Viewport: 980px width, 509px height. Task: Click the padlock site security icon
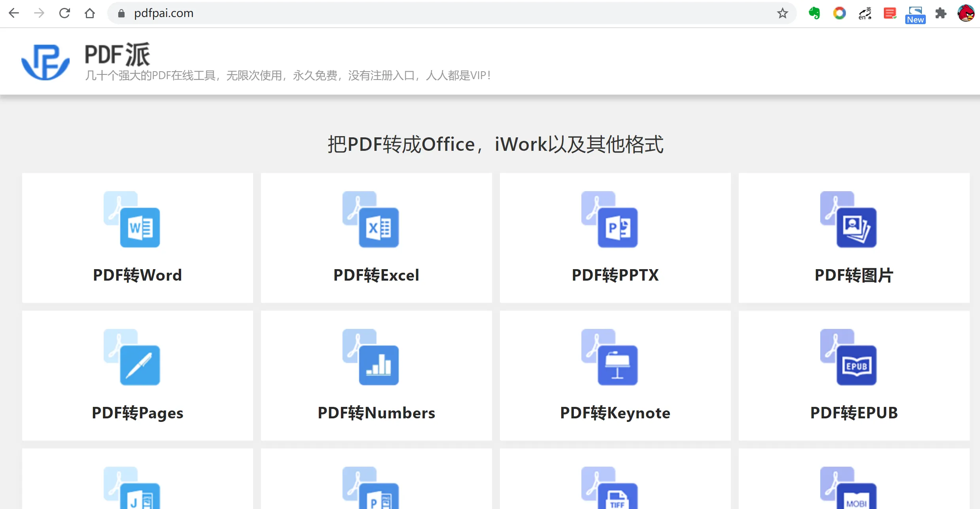(121, 13)
